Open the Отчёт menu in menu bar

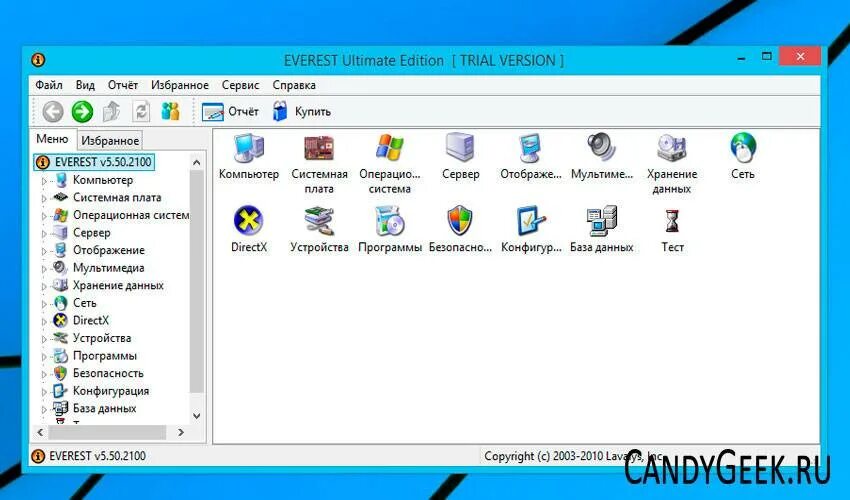(x=123, y=85)
